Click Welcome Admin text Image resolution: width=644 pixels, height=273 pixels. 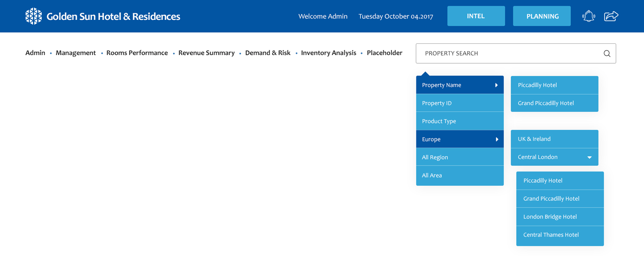click(x=323, y=16)
